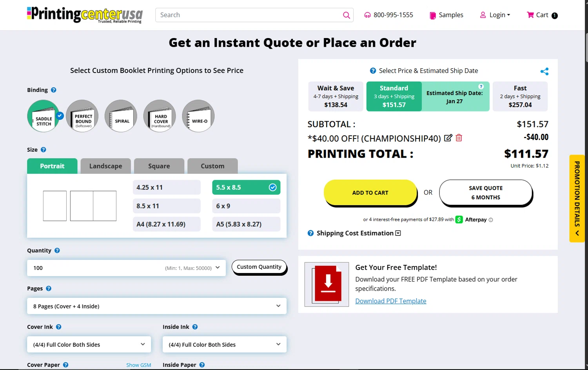The height and width of the screenshot is (370, 588).
Task: Select Perfect Bound binding
Action: (x=82, y=116)
